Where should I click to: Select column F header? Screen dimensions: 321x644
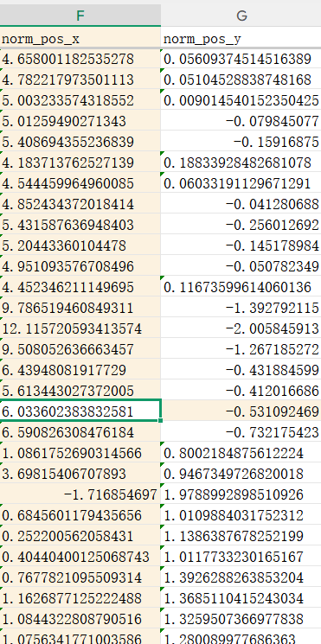point(80,16)
